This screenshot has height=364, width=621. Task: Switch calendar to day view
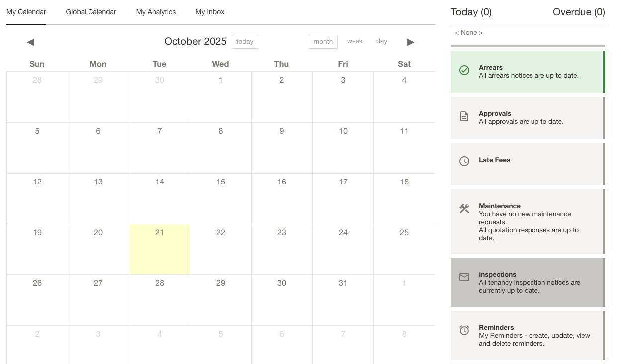click(381, 41)
